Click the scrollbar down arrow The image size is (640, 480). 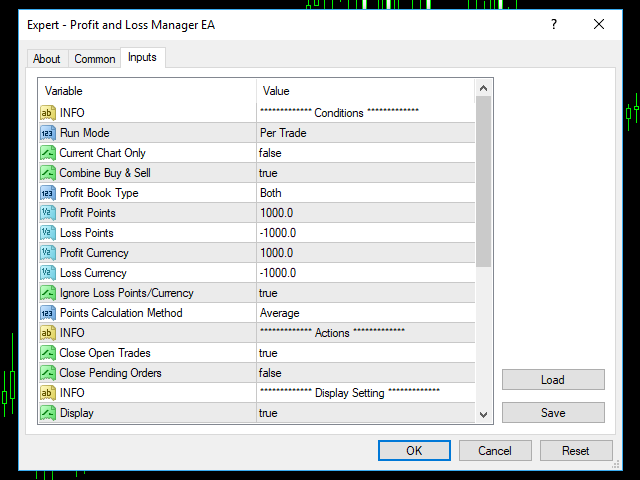[484, 415]
